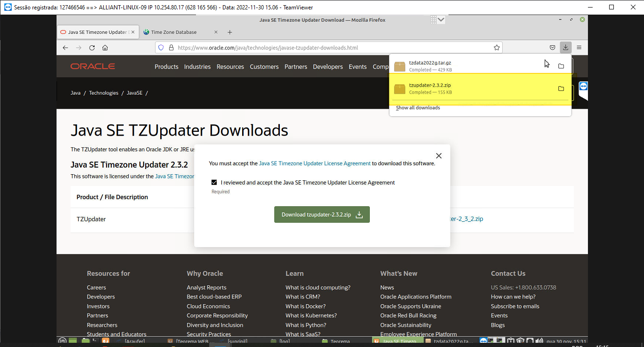Open Analyst Reports footer link
The width and height of the screenshot is (644, 347).
[x=206, y=287]
